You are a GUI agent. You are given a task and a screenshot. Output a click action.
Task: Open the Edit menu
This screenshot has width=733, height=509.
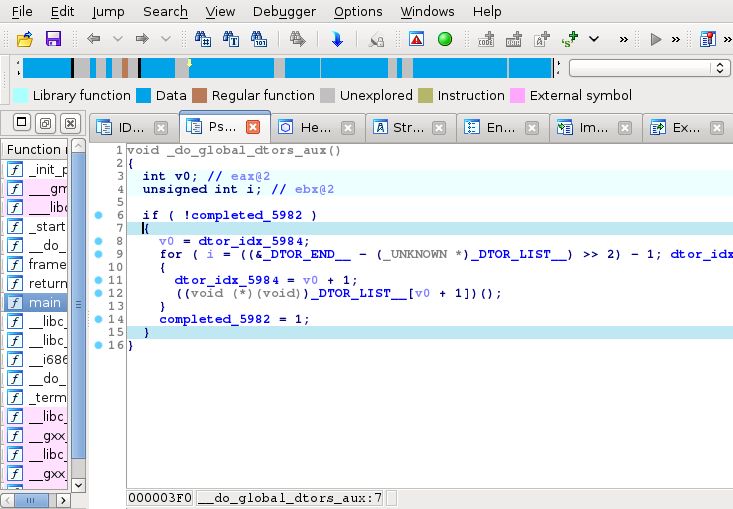pos(62,11)
